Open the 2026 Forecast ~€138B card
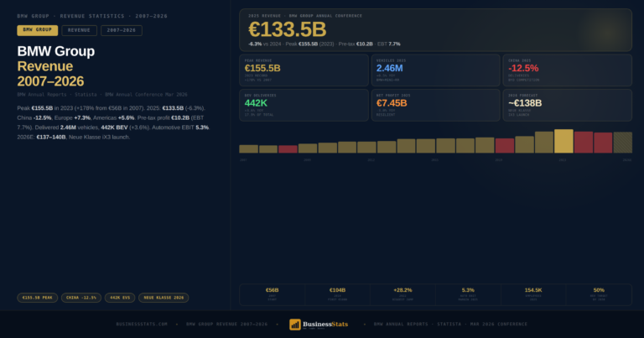This screenshot has width=644, height=338. [x=568, y=105]
